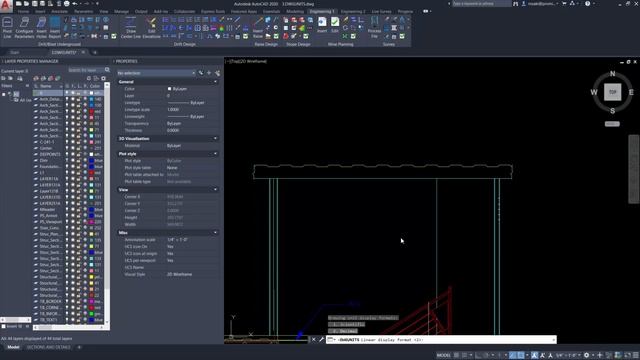Click the Set Current layer icon

tap(58, 78)
